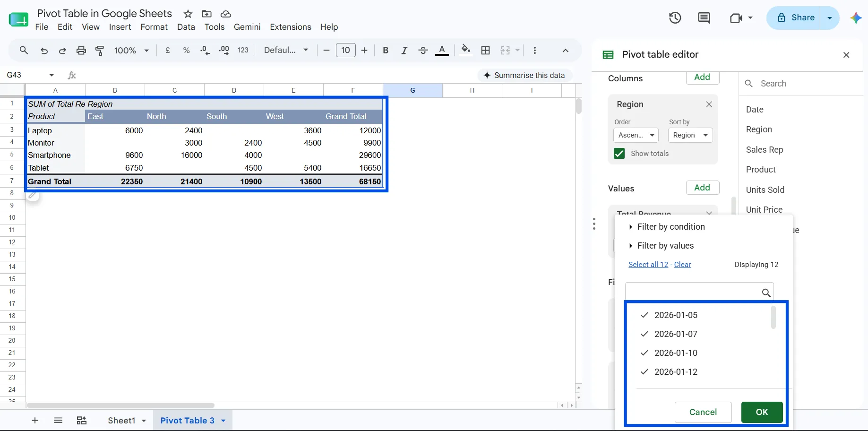The height and width of the screenshot is (431, 868).
Task: Add a new sheet with plus icon
Action: pos(35,421)
